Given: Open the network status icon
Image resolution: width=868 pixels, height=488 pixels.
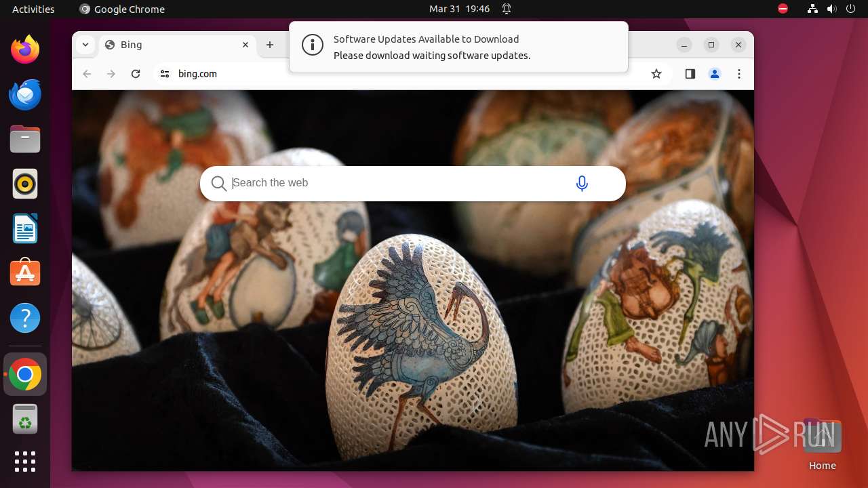Looking at the screenshot, I should [812, 9].
